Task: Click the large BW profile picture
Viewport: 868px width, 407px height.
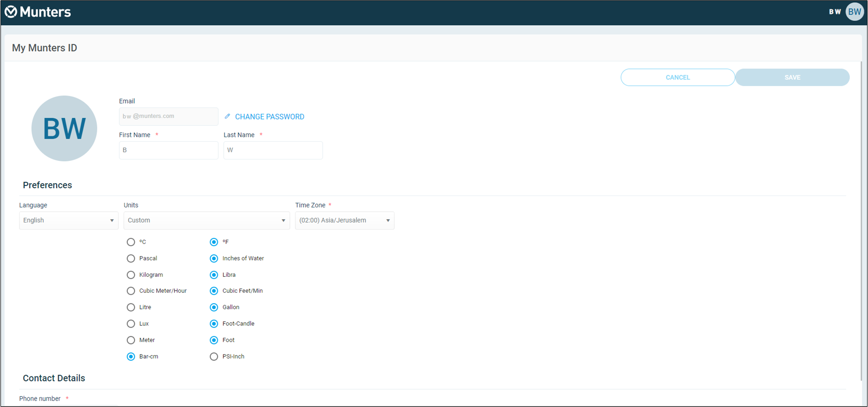Action: coord(64,128)
